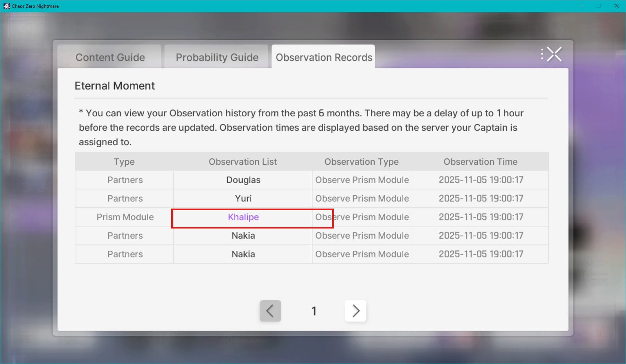626x364 pixels.
Task: Select the Douglas observation entry
Action: point(243,180)
